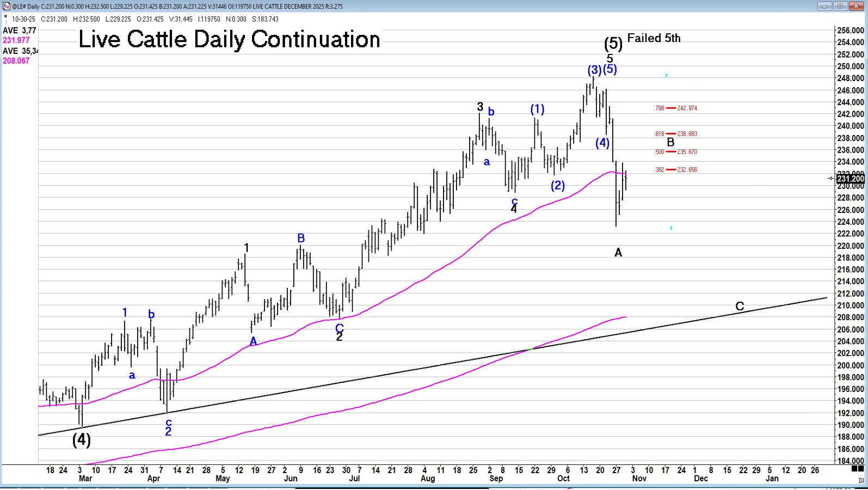Click the .786 retracement level at 242.974
This screenshot has width=868, height=490.
click(675, 108)
